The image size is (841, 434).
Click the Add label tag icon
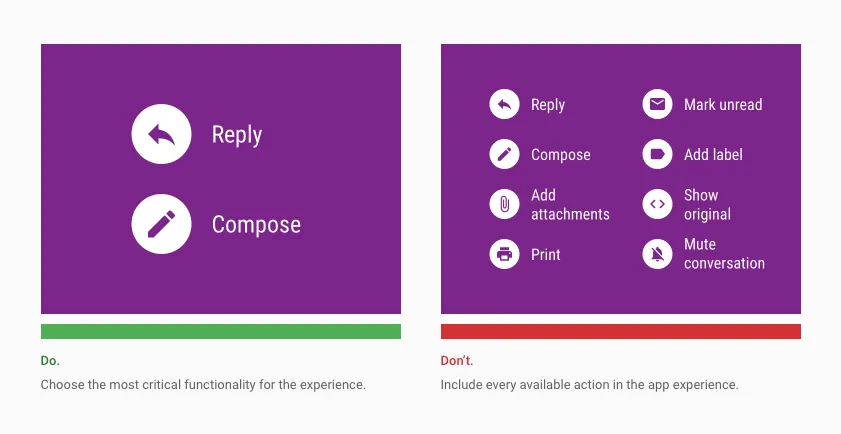point(657,154)
